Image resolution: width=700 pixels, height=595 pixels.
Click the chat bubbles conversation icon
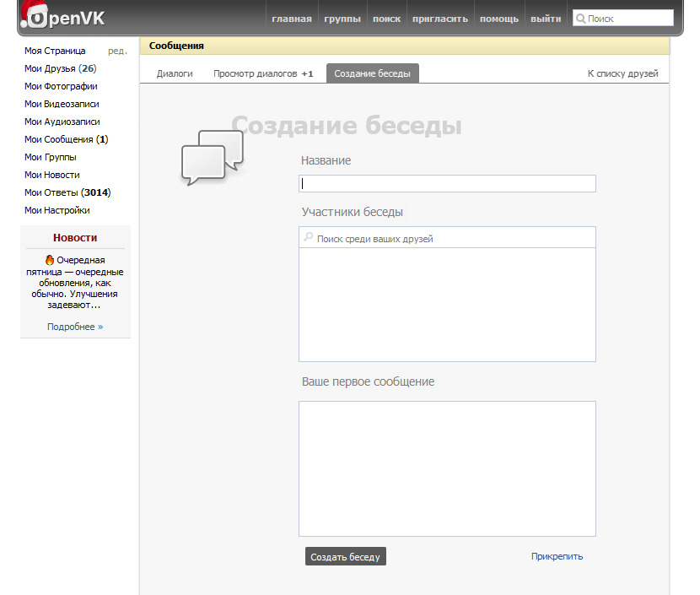point(212,157)
